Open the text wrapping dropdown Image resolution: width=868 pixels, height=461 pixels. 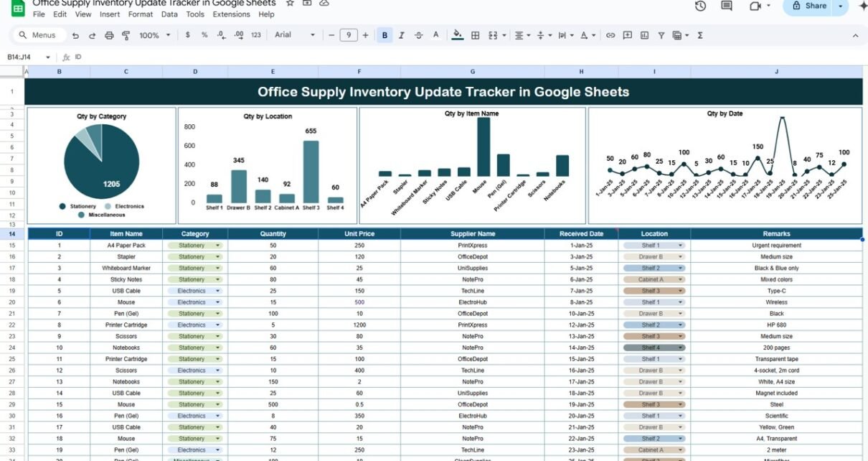click(x=566, y=35)
